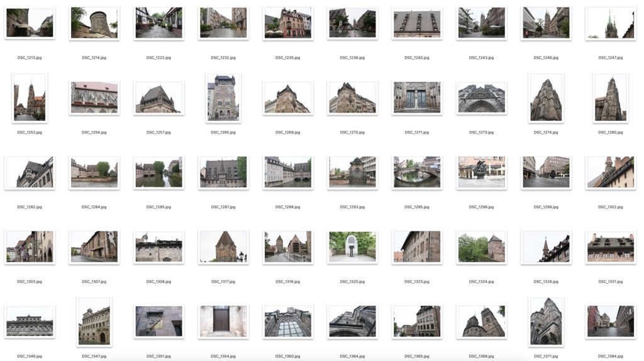The image size is (644, 361).
Task: Click the DSC_1331.jpg thumbnail
Action: click(610, 247)
